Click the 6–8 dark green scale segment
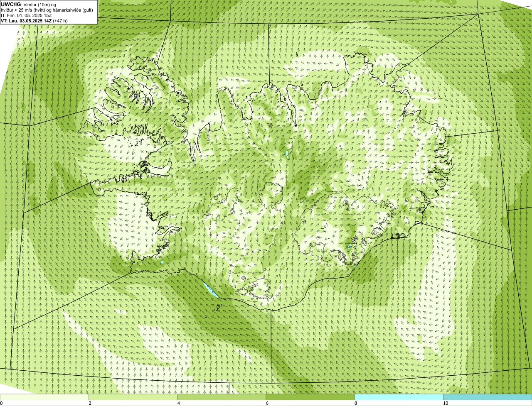Viewport: 532px width, 406px height. 310,397
